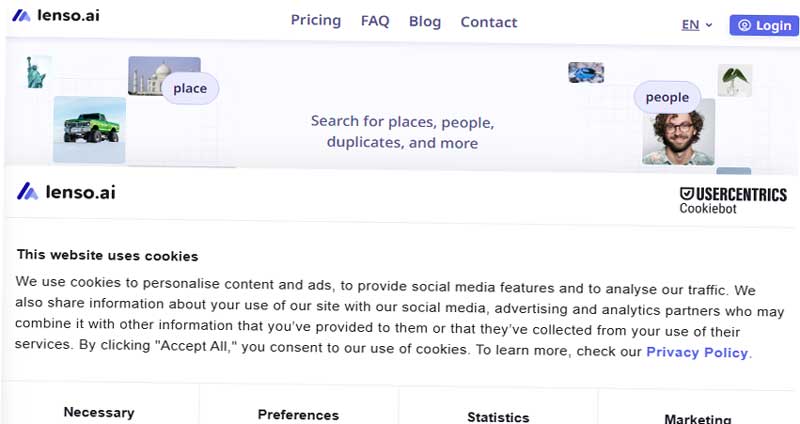Select the blue car thumbnail
800x424 pixels.
point(586,72)
